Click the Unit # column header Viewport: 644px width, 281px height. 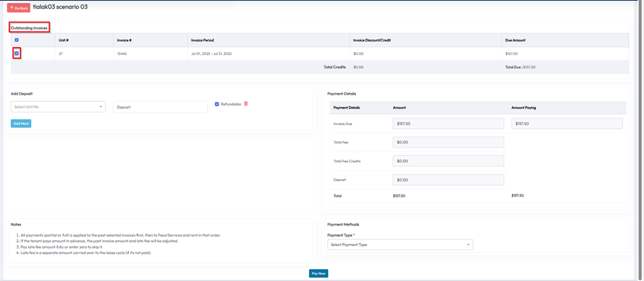click(63, 40)
